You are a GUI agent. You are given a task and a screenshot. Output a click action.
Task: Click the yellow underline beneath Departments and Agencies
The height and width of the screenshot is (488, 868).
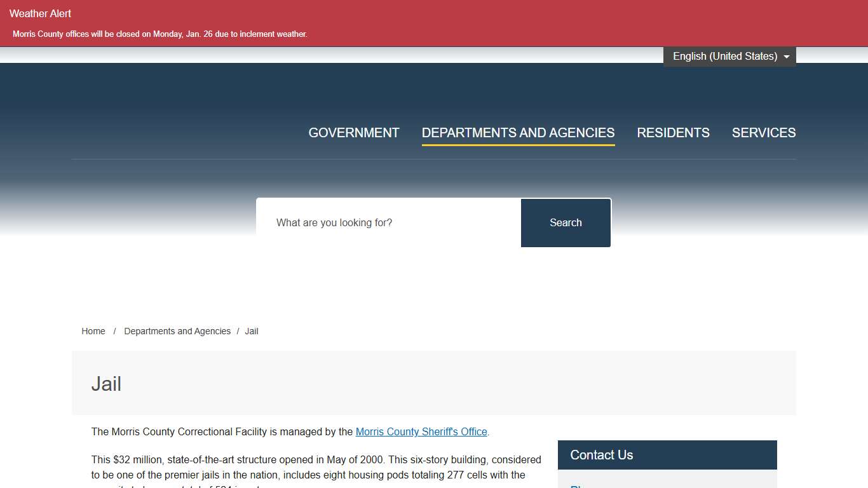(518, 145)
